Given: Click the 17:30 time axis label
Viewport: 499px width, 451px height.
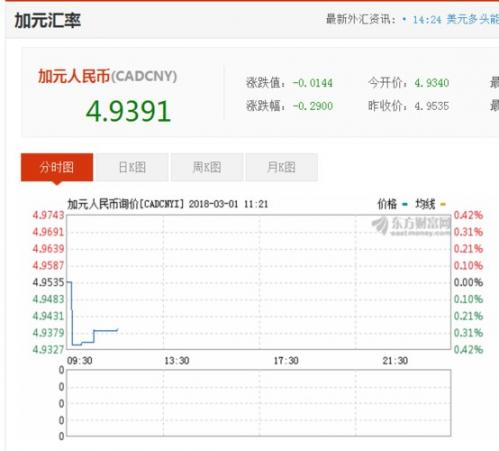Looking at the screenshot, I should coord(286,361).
